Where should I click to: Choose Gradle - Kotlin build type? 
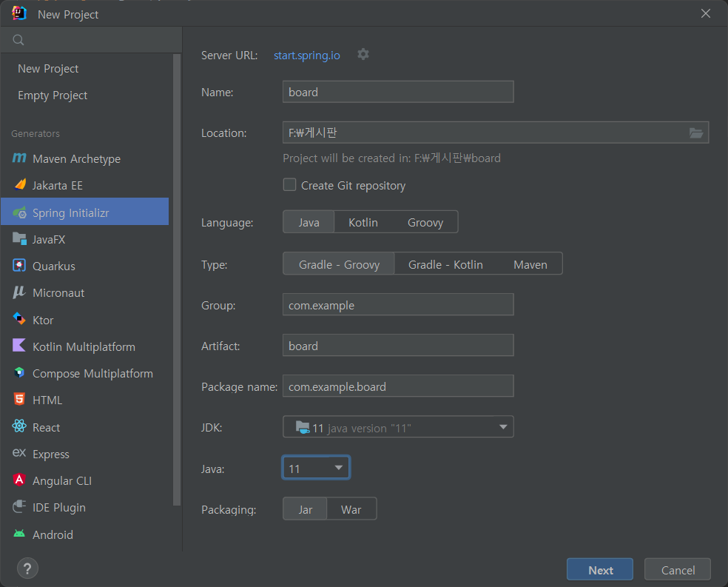pyautogui.click(x=445, y=264)
